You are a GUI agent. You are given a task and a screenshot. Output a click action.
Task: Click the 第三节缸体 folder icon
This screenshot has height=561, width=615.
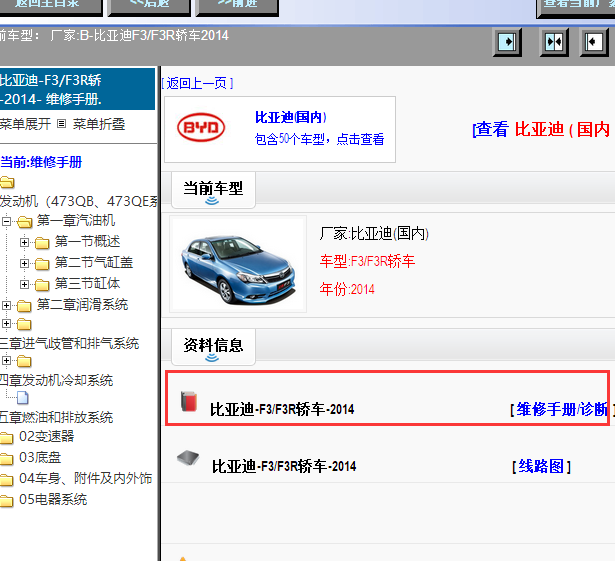coord(42,285)
